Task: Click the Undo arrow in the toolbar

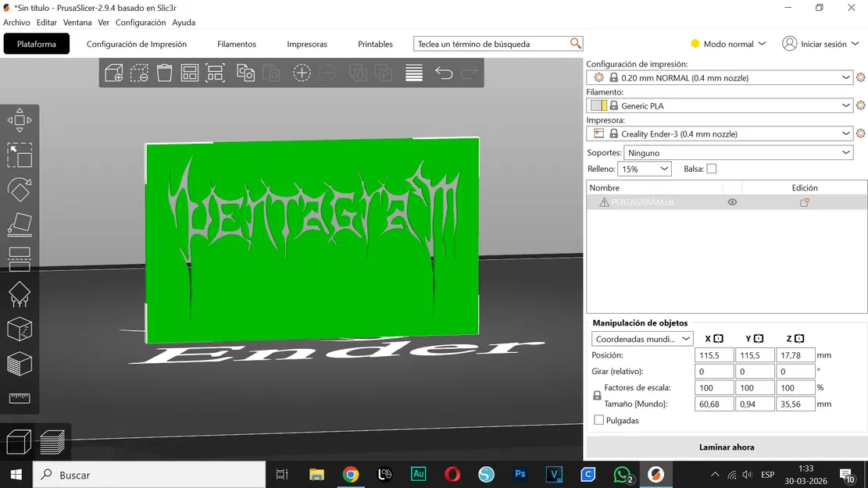Action: tap(444, 73)
